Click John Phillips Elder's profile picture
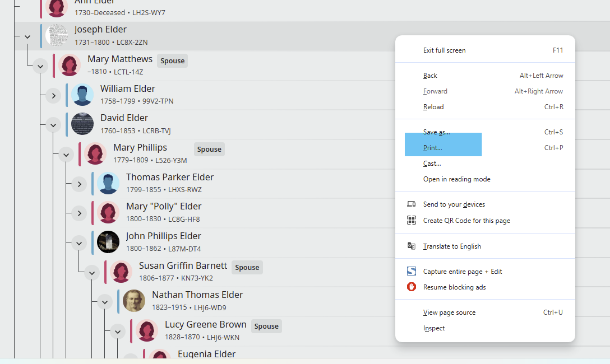The width and height of the screenshot is (610, 364). (x=108, y=241)
